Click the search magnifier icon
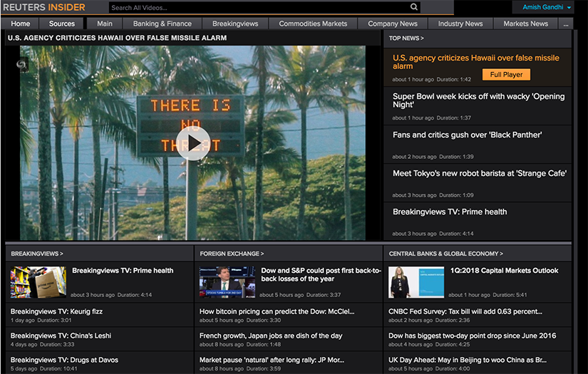Screen dimensions: 588x374 point(413,6)
